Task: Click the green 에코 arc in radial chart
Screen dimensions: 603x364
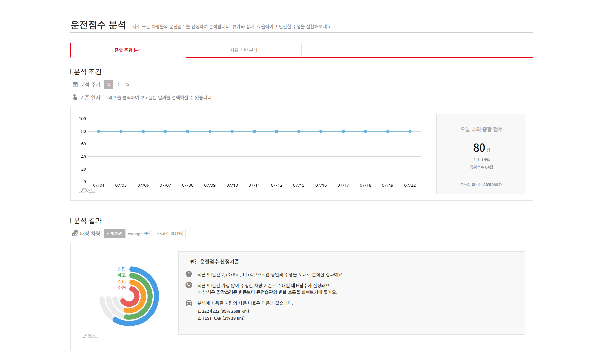Action: click(x=150, y=297)
